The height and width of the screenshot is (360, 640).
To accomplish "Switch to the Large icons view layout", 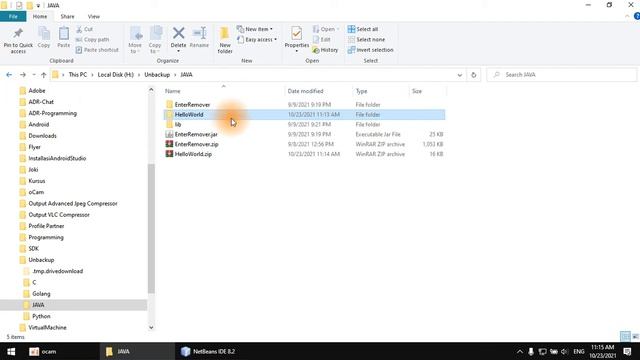I will click(x=635, y=336).
